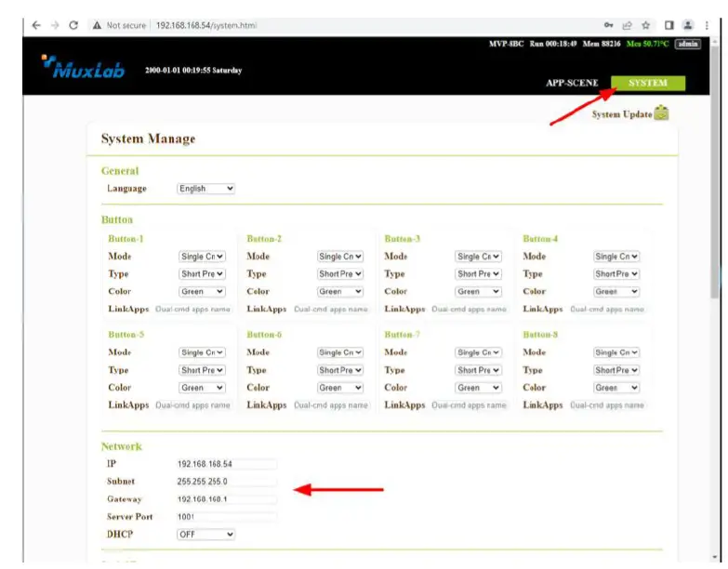Open the Button-1 Color dropdown

click(x=202, y=291)
